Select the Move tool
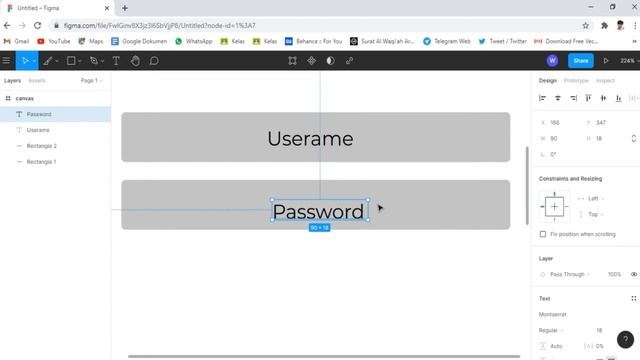Screen dimensions: 640x360 (25, 61)
